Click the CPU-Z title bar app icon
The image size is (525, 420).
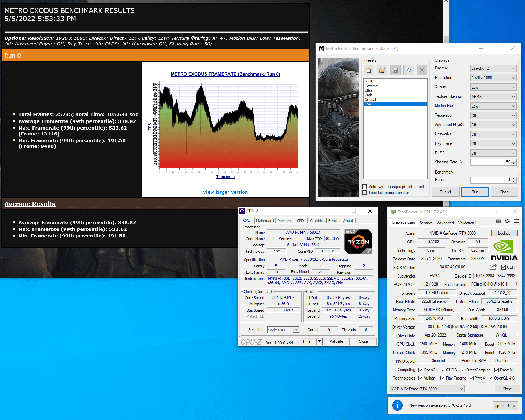[x=242, y=211]
